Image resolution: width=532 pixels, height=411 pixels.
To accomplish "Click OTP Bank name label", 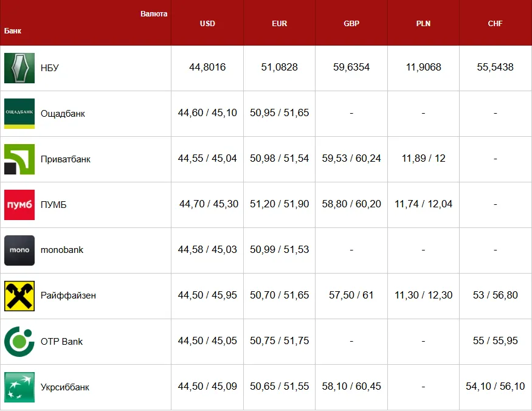I will pos(61,342).
